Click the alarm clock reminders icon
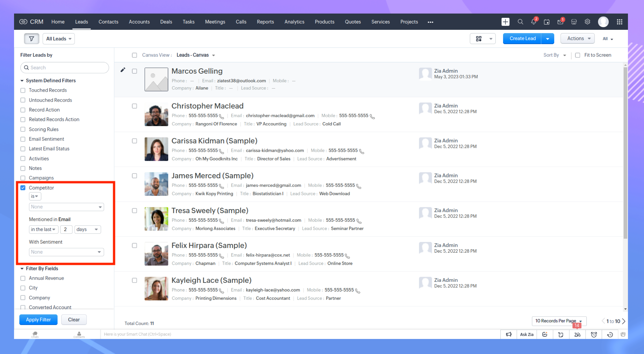Image resolution: width=644 pixels, height=354 pixels. tap(594, 334)
